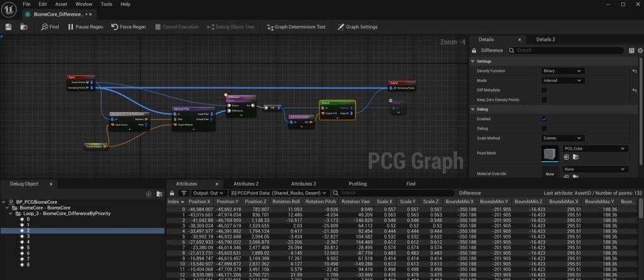Open the Window menu
The image size is (644, 280).
[x=83, y=4]
